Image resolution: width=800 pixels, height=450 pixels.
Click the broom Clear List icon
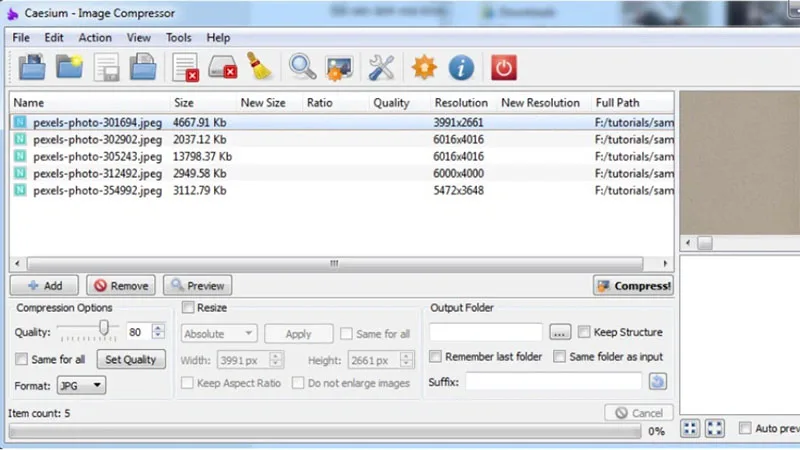point(260,66)
